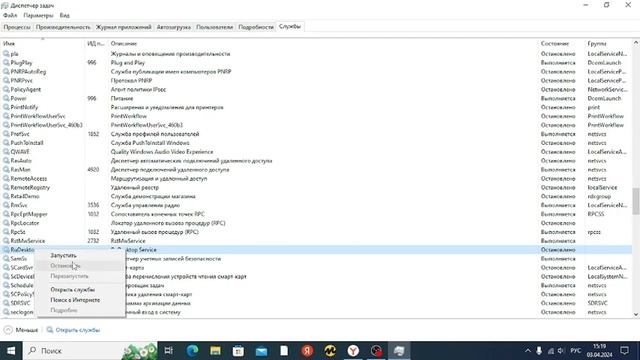Switch to the Процессы tab
The height and width of the screenshot is (360, 640).
coord(17,27)
